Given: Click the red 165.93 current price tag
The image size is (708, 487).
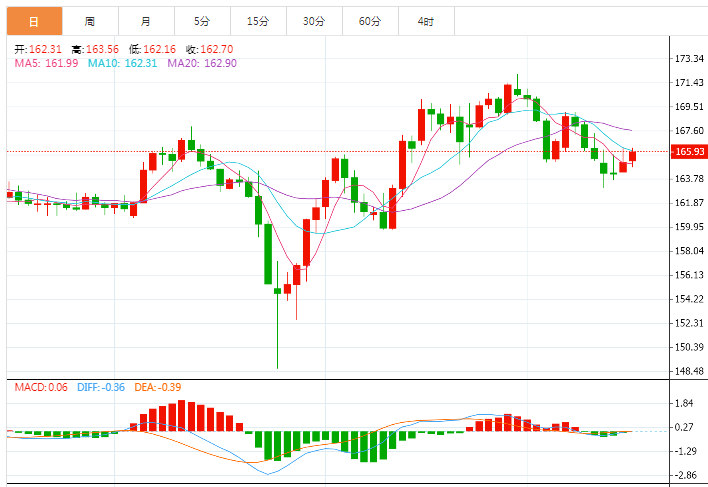Looking at the screenshot, I should pos(689,152).
